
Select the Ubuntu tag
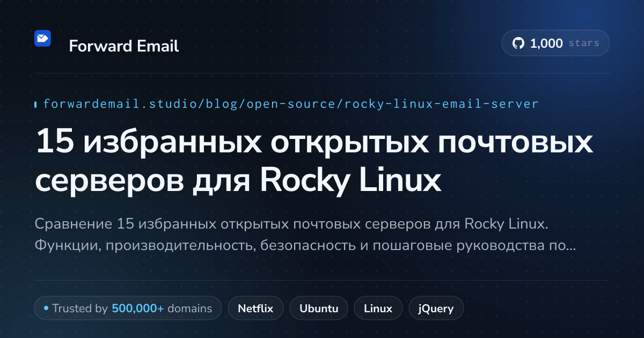click(319, 308)
